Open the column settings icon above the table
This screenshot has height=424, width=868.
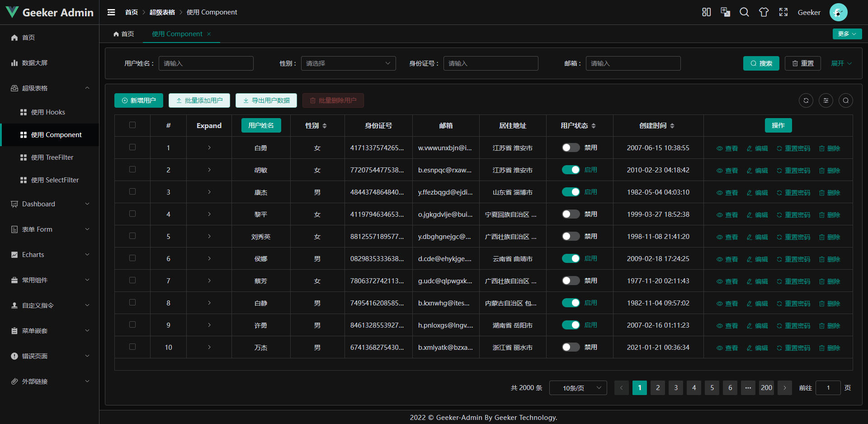(x=826, y=100)
